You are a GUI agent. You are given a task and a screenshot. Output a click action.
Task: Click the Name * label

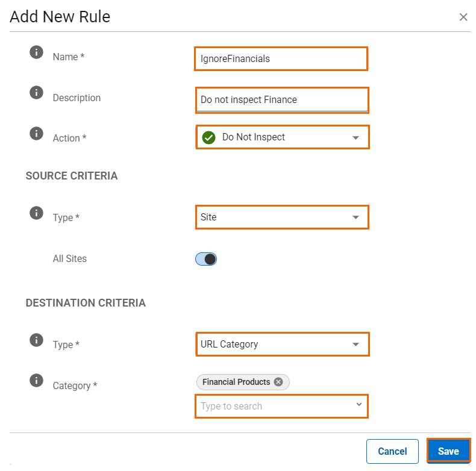(x=68, y=57)
